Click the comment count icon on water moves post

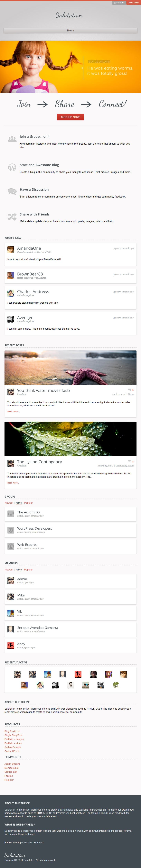(129, 390)
